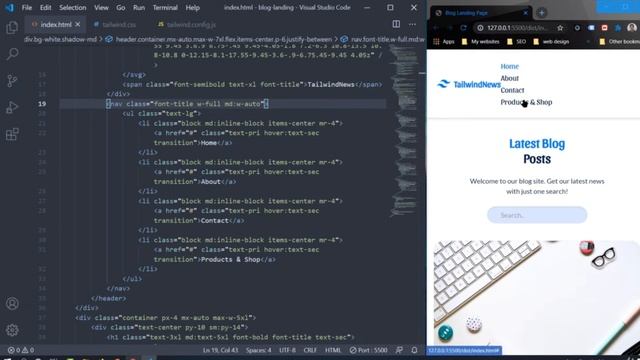Click the errors and warnings status indicator
The height and width of the screenshot is (360, 640).
pos(21,350)
